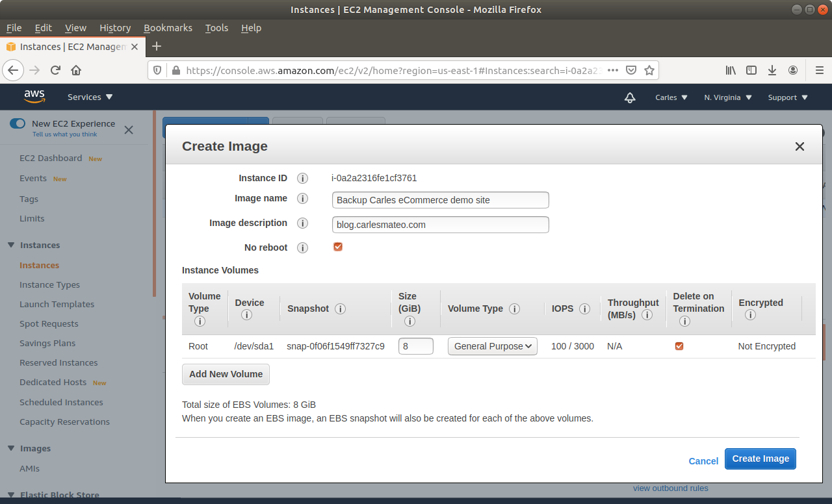The height and width of the screenshot is (504, 832).
Task: Open the File menu
Action: pos(14,28)
